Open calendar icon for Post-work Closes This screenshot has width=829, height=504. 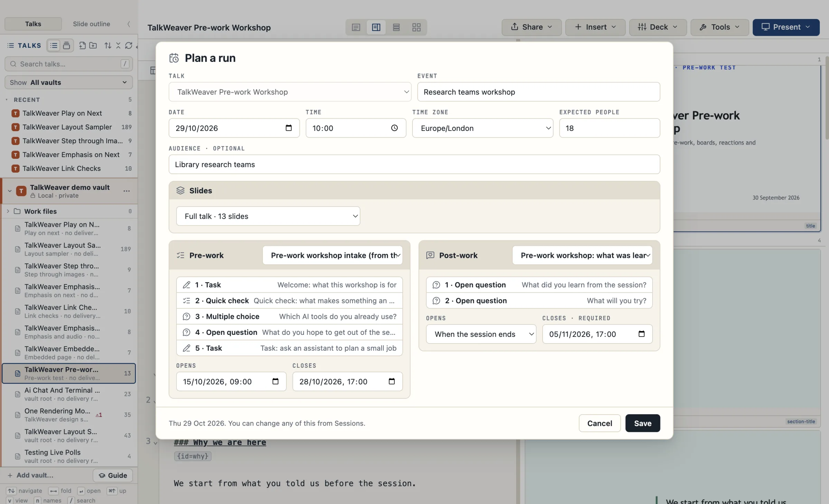coord(641,334)
